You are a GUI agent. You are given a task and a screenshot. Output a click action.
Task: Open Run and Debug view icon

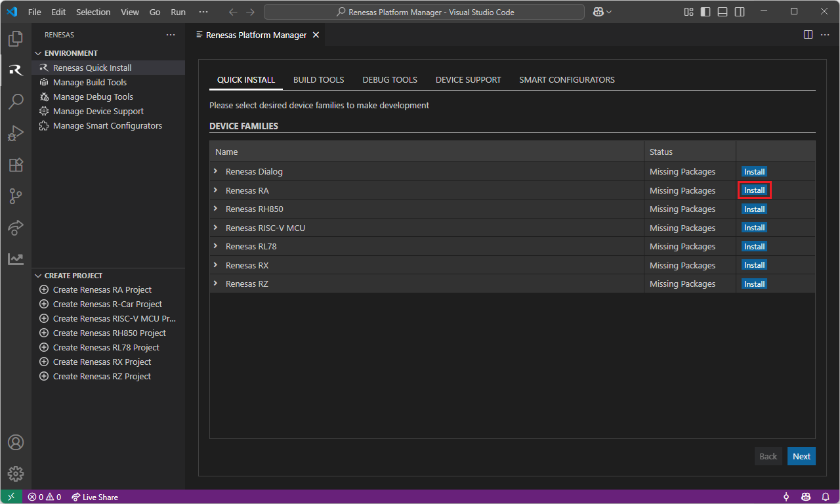[x=16, y=133]
